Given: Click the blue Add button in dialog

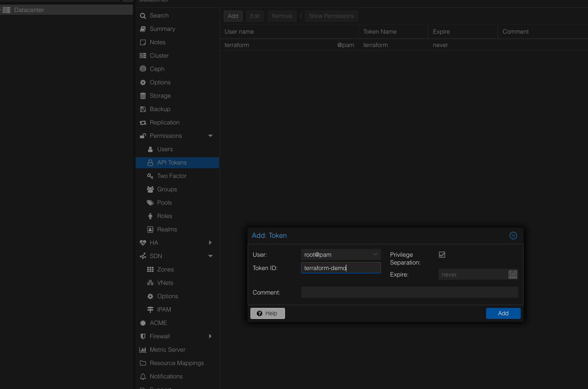Looking at the screenshot, I should (503, 313).
